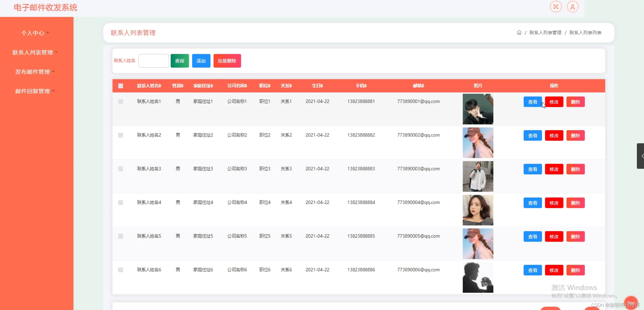Sort by 联系人姓名 column arrows
The image size is (644, 310).
coord(160,86)
